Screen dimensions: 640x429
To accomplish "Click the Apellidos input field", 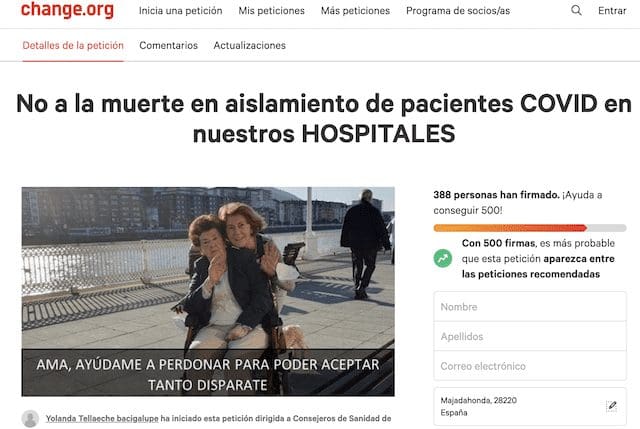I will click(530, 336).
